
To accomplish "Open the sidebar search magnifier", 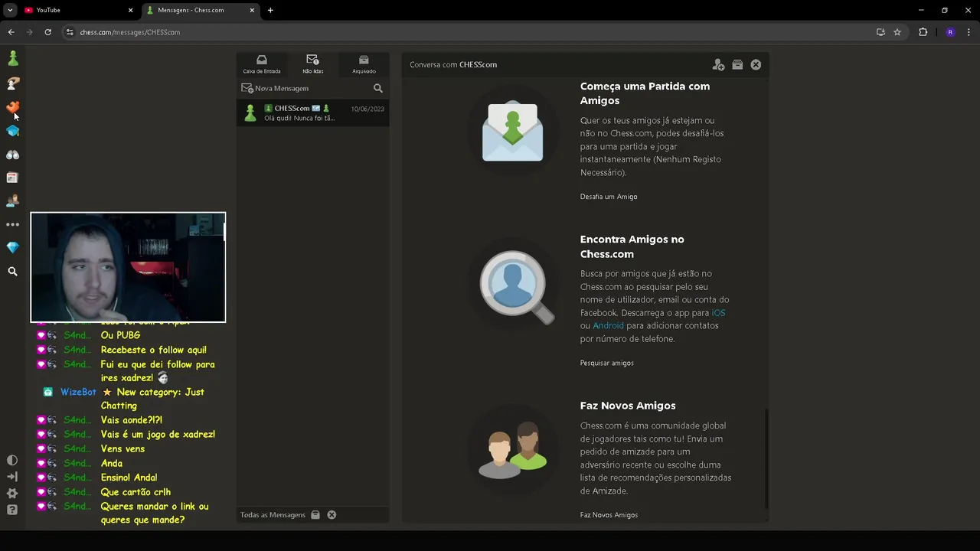I will click(x=12, y=272).
